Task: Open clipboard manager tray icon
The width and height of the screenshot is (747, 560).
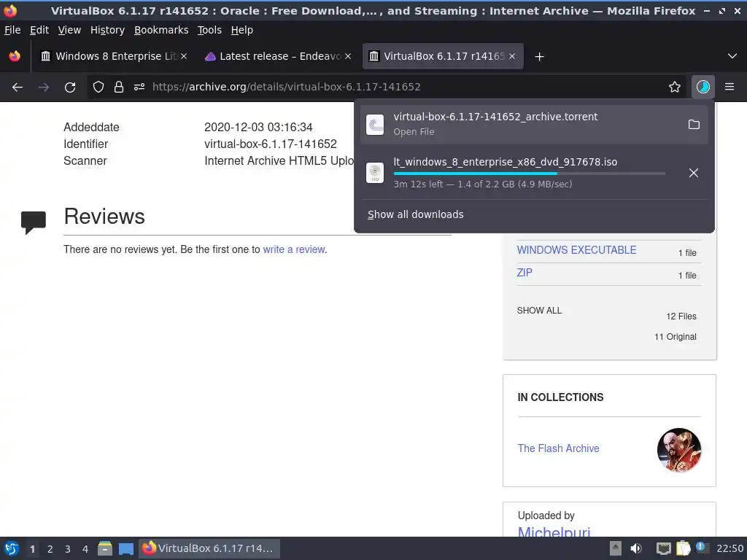Action: (683, 548)
